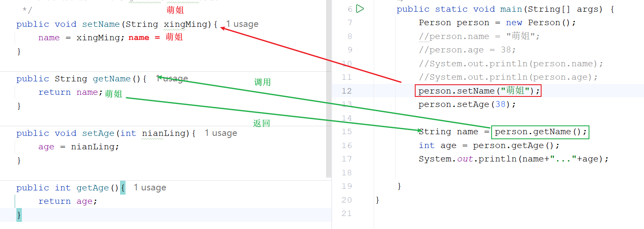The height and width of the screenshot is (229, 644).
Task: Click line number 20 in the gutter
Action: tap(347, 200)
